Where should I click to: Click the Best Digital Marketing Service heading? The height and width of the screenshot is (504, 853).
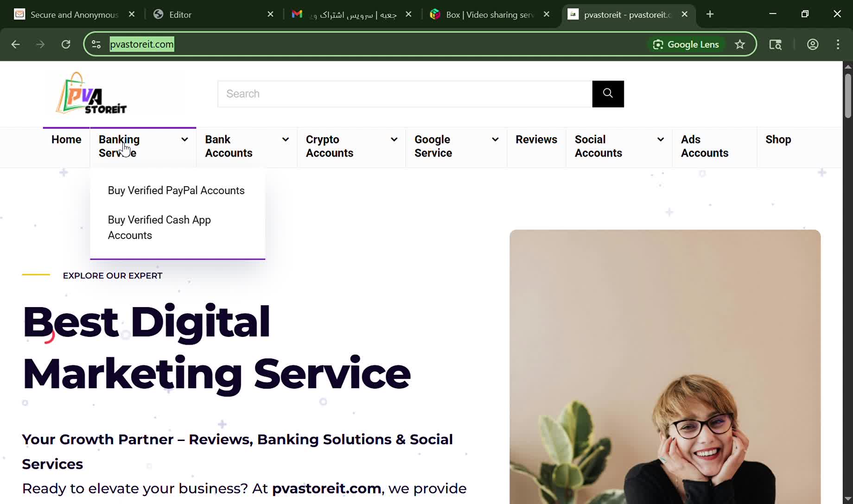pyautogui.click(x=216, y=347)
